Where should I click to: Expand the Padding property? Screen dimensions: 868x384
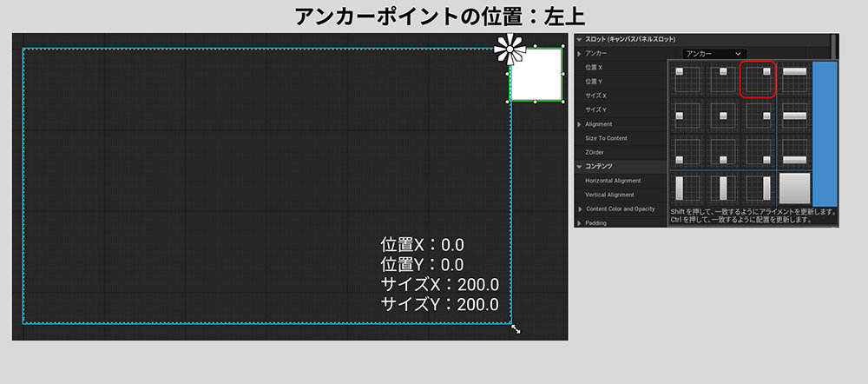pyautogui.click(x=580, y=222)
